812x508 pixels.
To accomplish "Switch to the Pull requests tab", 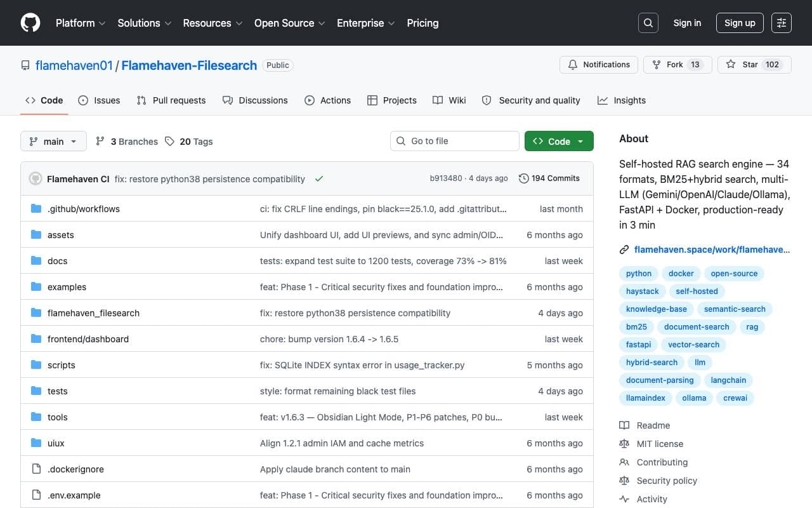I will pyautogui.click(x=171, y=100).
